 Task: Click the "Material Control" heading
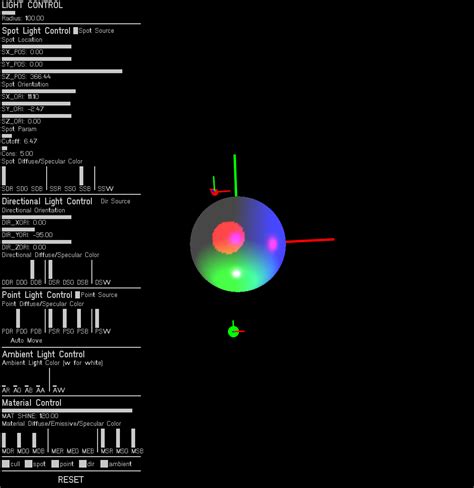32,403
